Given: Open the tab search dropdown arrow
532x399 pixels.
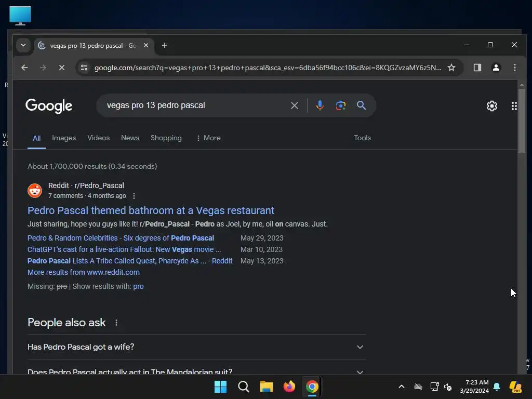Looking at the screenshot, I should (x=23, y=45).
